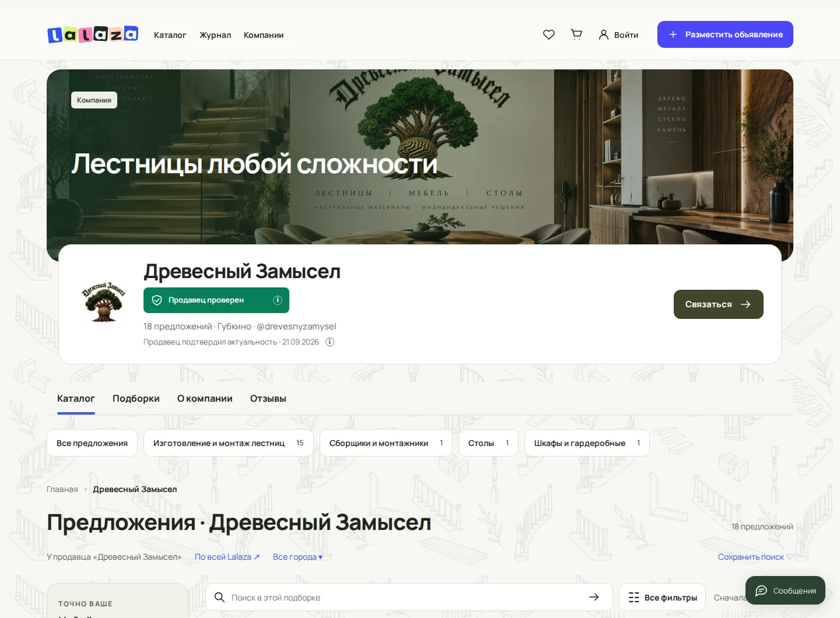Switch to the Подборки tab
This screenshot has height=618, width=840.
point(136,399)
